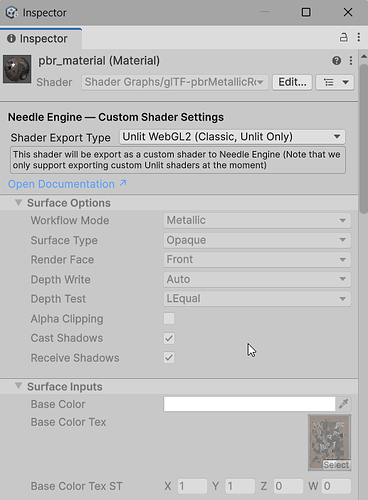The width and height of the screenshot is (368, 500).
Task: Open the Depth Test dropdown
Action: 257,299
